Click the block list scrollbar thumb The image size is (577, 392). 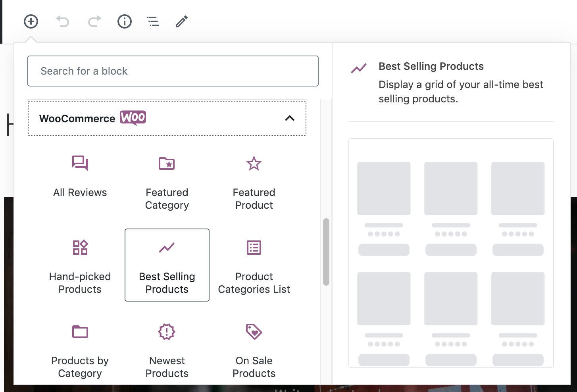[326, 252]
